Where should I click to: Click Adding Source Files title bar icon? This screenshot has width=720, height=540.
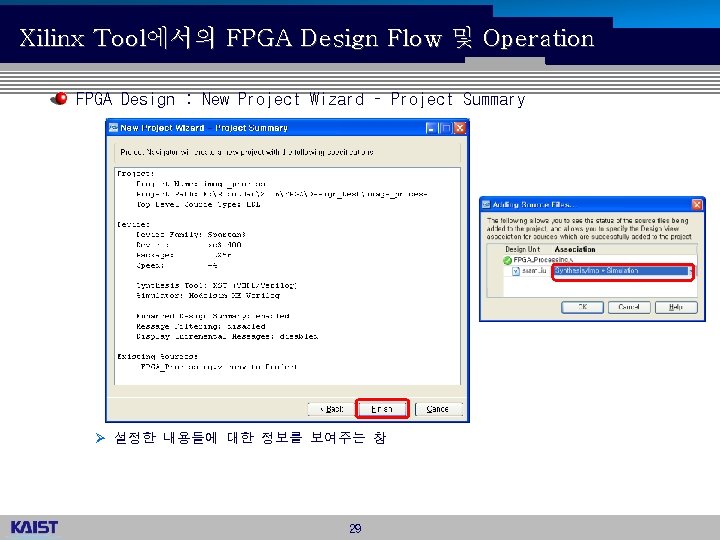coord(486,204)
